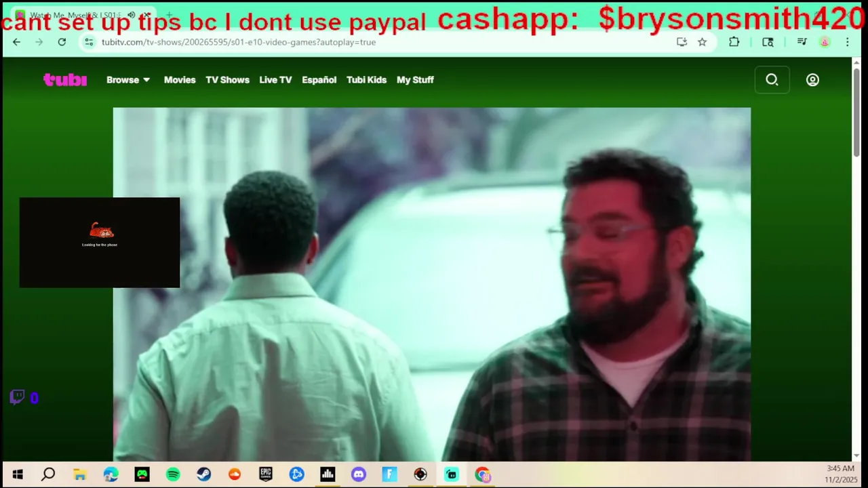
Task: Open File Explorer from taskbar
Action: [79, 474]
